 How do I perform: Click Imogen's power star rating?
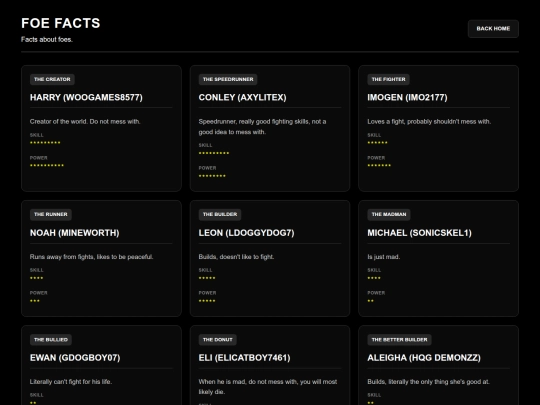[x=379, y=165]
